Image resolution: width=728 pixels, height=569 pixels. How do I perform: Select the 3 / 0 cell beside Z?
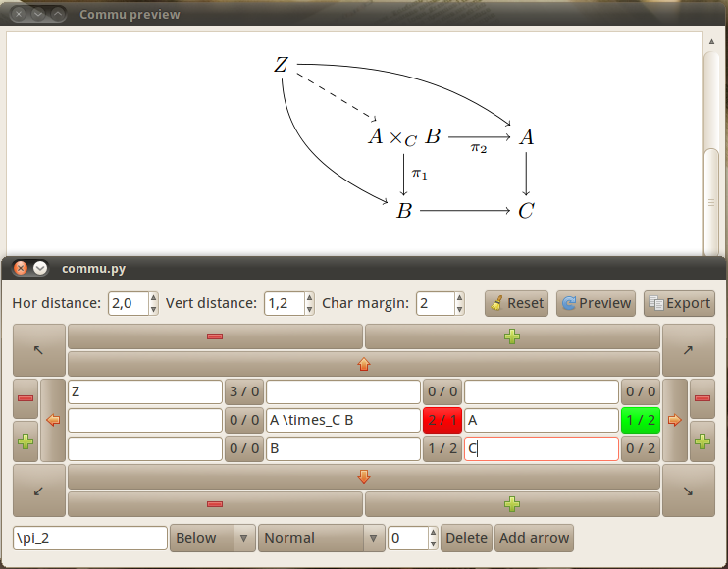pos(244,391)
